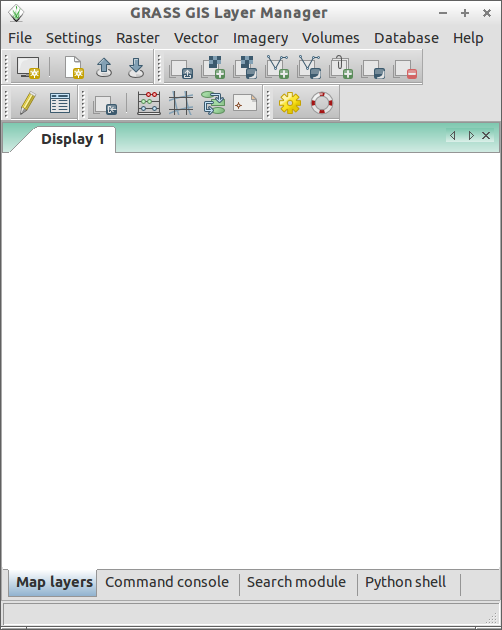
Task: Switch to the Python shell tab
Action: [x=406, y=582]
